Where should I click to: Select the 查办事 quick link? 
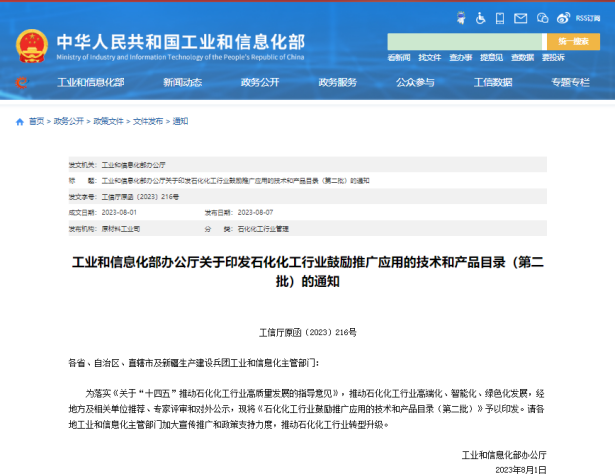coord(460,58)
